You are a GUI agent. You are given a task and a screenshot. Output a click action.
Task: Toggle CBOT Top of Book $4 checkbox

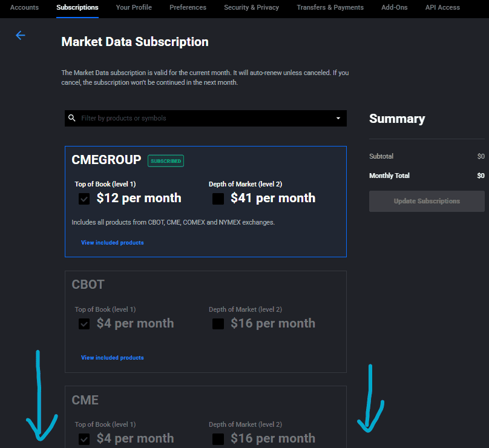pyautogui.click(x=84, y=324)
